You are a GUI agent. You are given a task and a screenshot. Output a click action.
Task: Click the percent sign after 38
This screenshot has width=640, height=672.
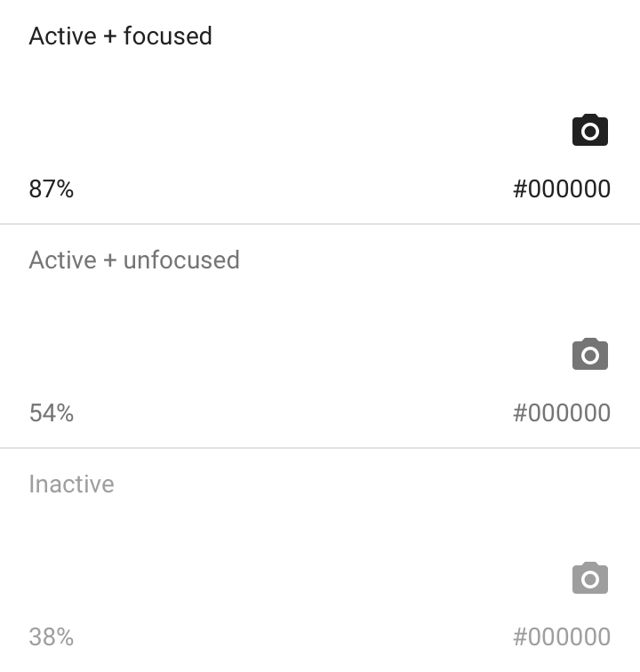pyautogui.click(x=65, y=636)
